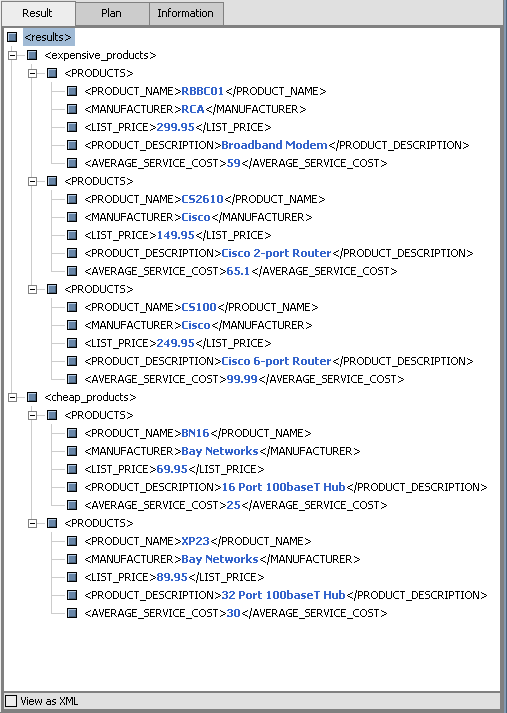Click the icon beside LIST_PRICE 149.95

coord(72,235)
